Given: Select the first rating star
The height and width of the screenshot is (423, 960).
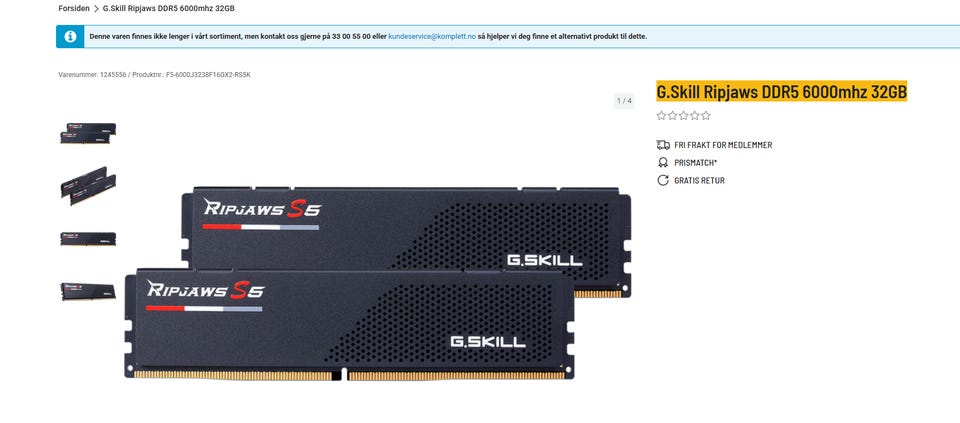Looking at the screenshot, I should pos(661,116).
